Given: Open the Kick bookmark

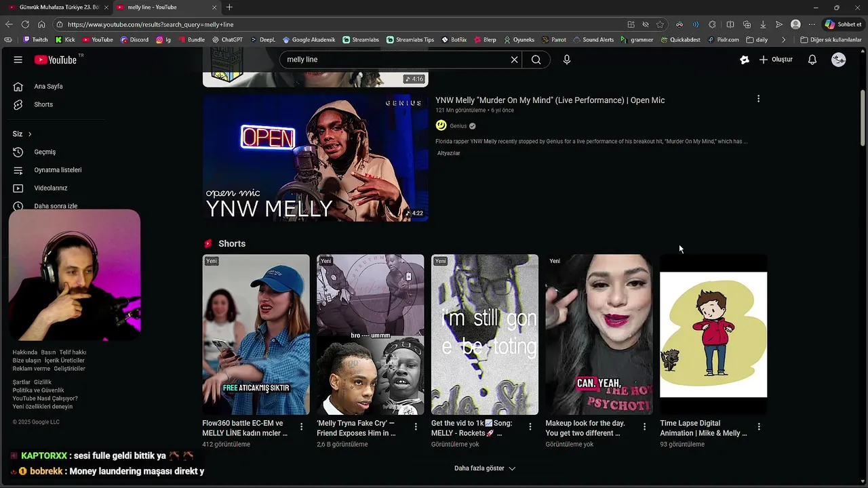Looking at the screenshot, I should click(x=65, y=40).
